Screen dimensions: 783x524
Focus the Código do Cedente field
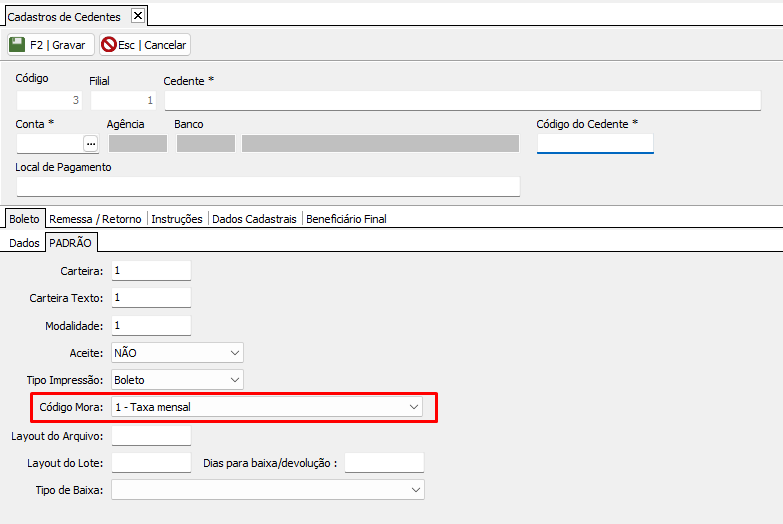tap(594, 144)
